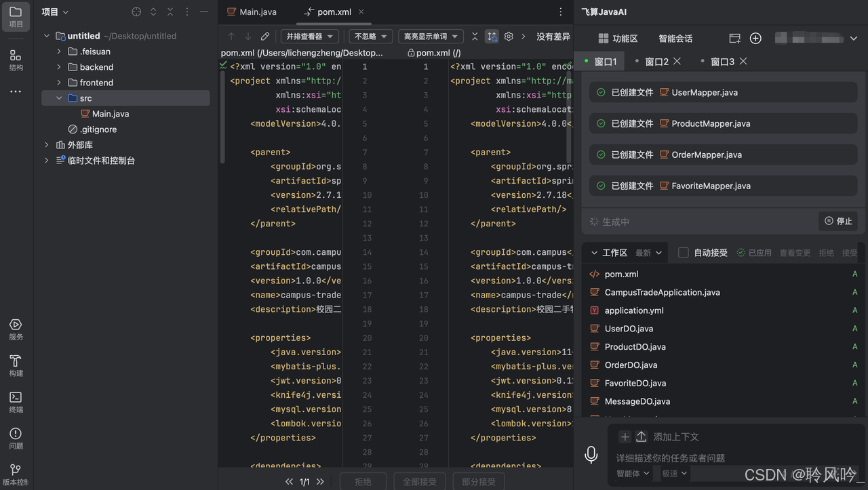Screen dimensions: 868x490
Task: Click the locate opened file crosshair icon
Action: point(136,12)
